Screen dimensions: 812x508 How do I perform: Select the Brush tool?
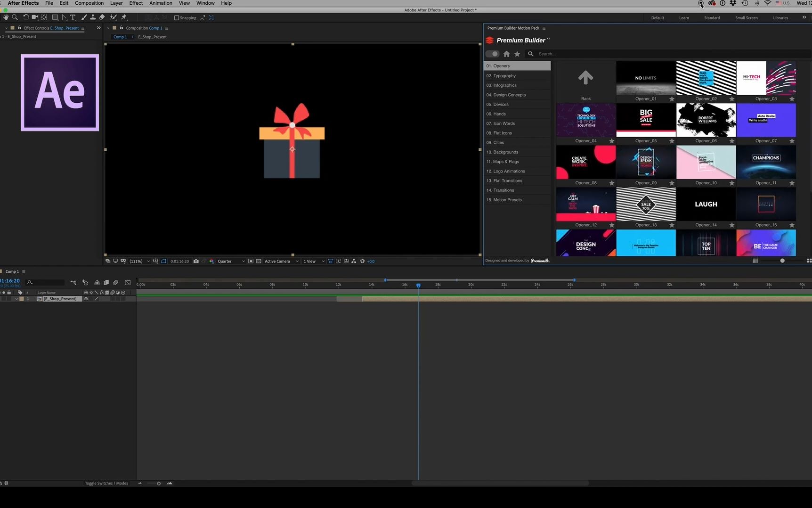click(x=84, y=17)
